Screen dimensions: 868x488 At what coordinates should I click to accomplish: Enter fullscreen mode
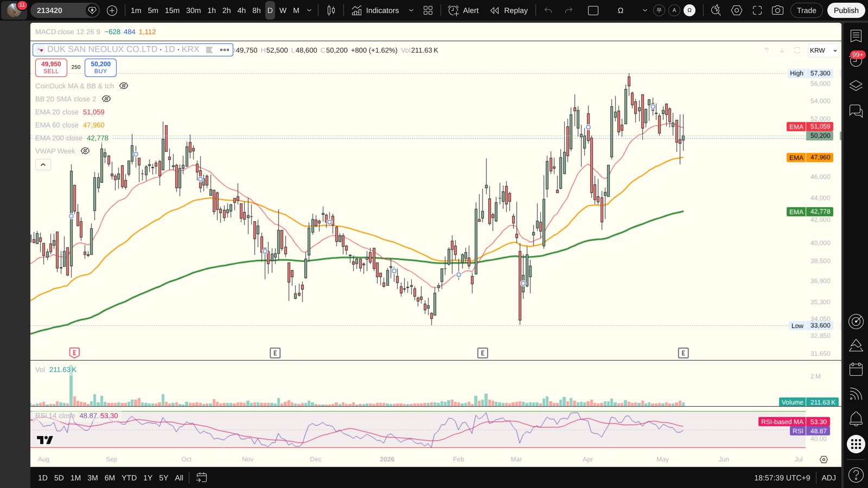757,10
